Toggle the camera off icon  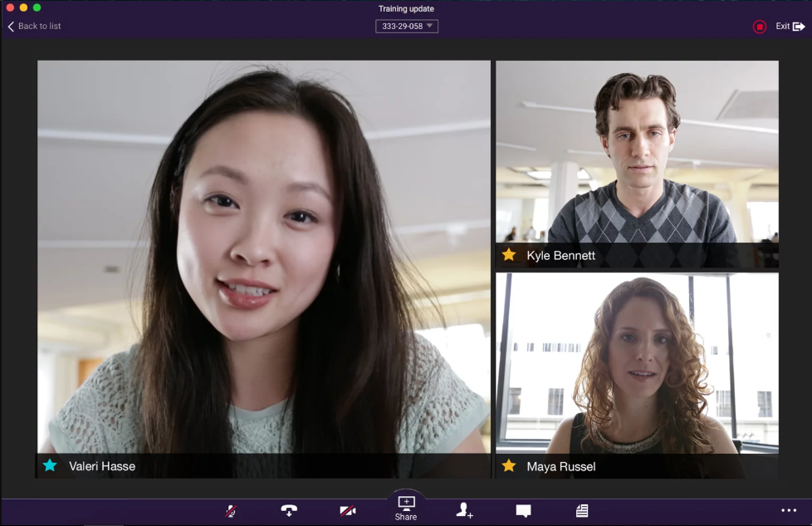(x=348, y=511)
